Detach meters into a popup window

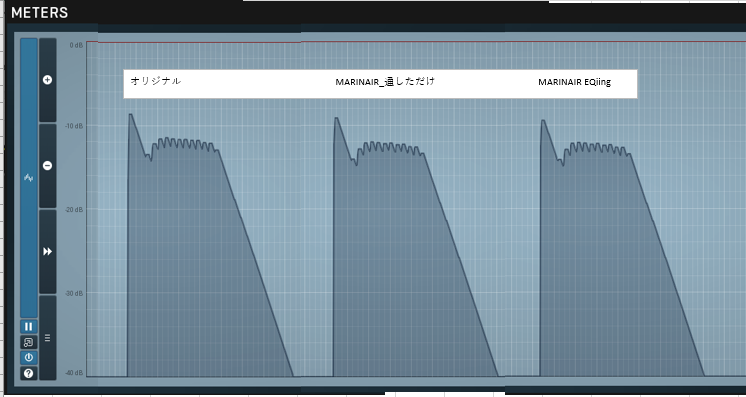pyautogui.click(x=29, y=342)
